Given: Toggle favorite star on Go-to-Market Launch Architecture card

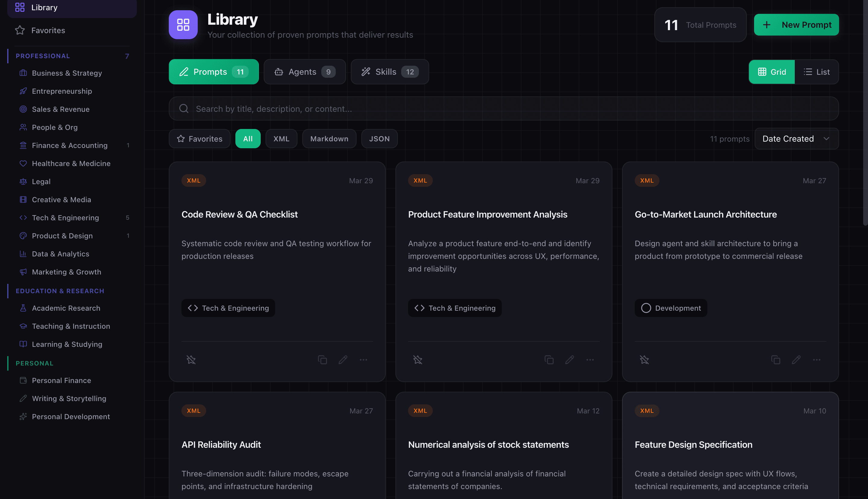Looking at the screenshot, I should (x=644, y=359).
